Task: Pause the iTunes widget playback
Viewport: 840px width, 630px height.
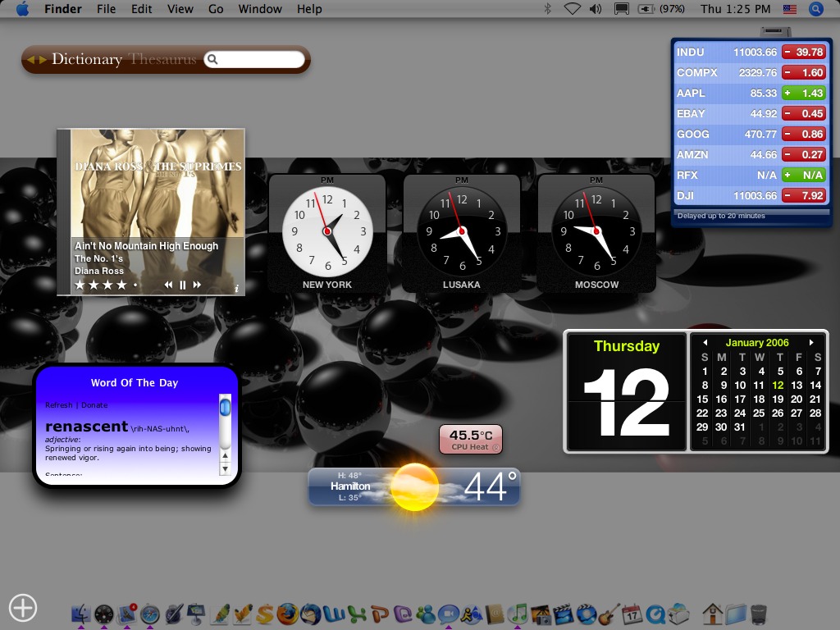Action: [183, 285]
